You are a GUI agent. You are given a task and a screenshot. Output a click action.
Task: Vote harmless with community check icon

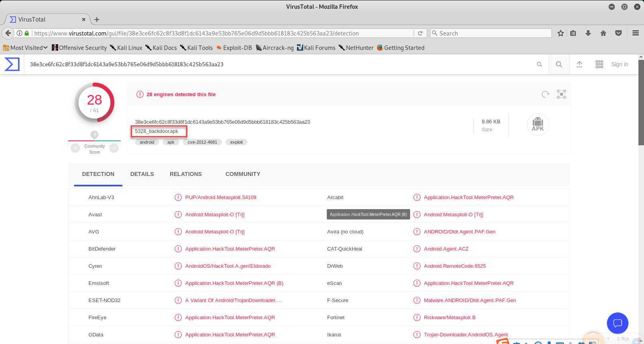click(114, 148)
